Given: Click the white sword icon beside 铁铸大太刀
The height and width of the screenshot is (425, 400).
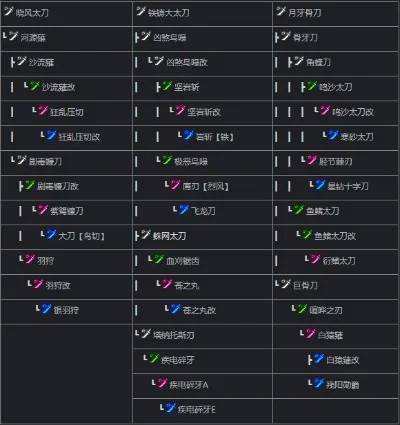Looking at the screenshot, I should [141, 11].
